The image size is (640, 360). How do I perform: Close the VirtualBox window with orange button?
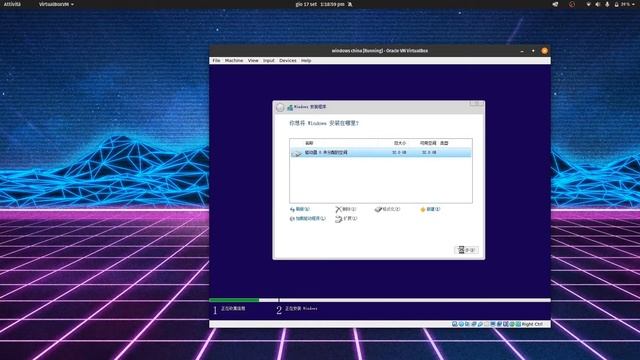[544, 51]
